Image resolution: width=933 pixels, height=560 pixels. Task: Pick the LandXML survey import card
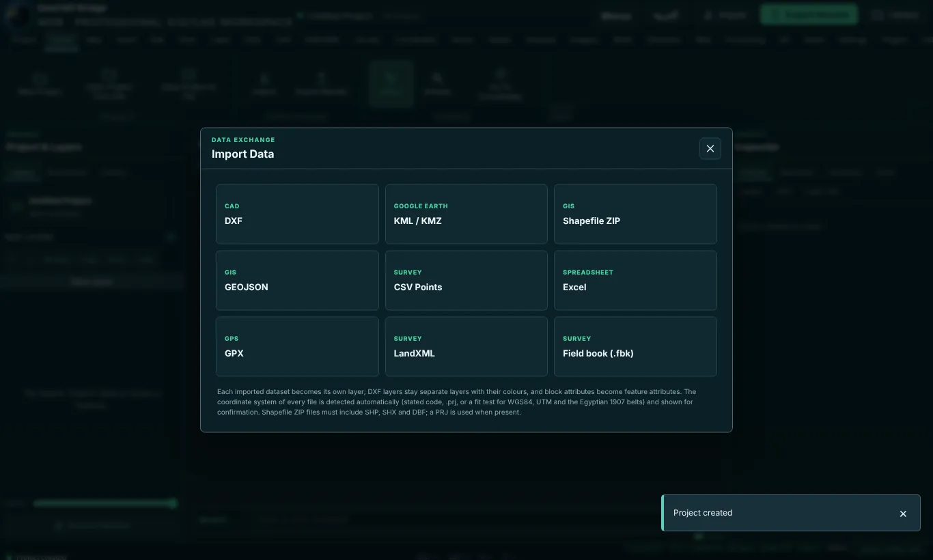point(466,346)
